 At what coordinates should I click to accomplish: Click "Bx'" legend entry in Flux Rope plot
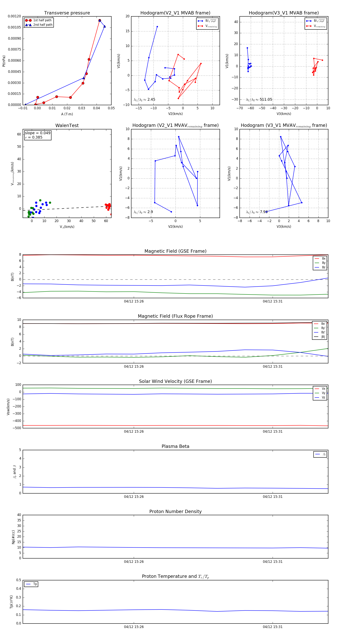click(320, 324)
